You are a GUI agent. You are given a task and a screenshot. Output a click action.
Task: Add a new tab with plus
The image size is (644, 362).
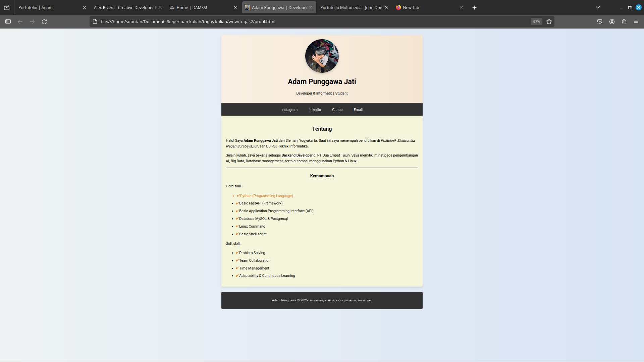pyautogui.click(x=474, y=7)
